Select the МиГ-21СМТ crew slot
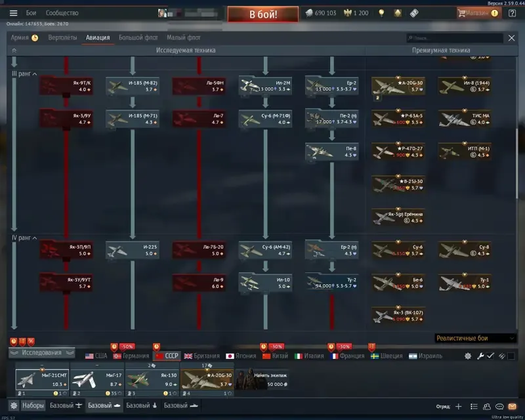 (42, 379)
